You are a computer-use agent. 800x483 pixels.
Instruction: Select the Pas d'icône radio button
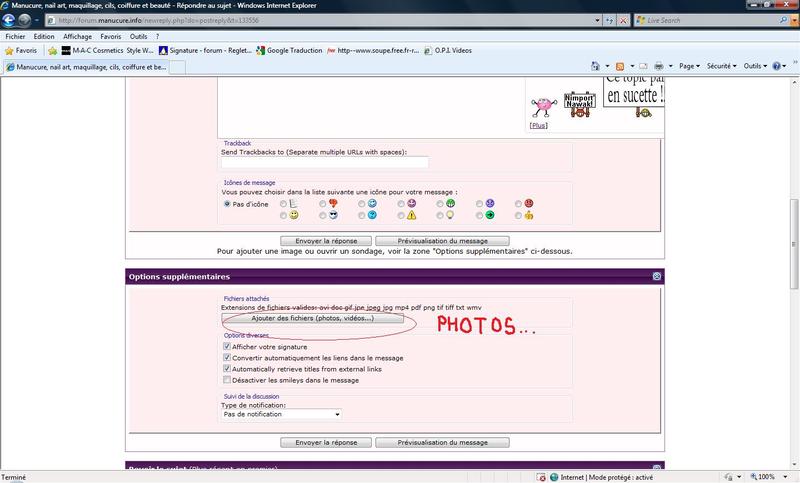tap(228, 203)
